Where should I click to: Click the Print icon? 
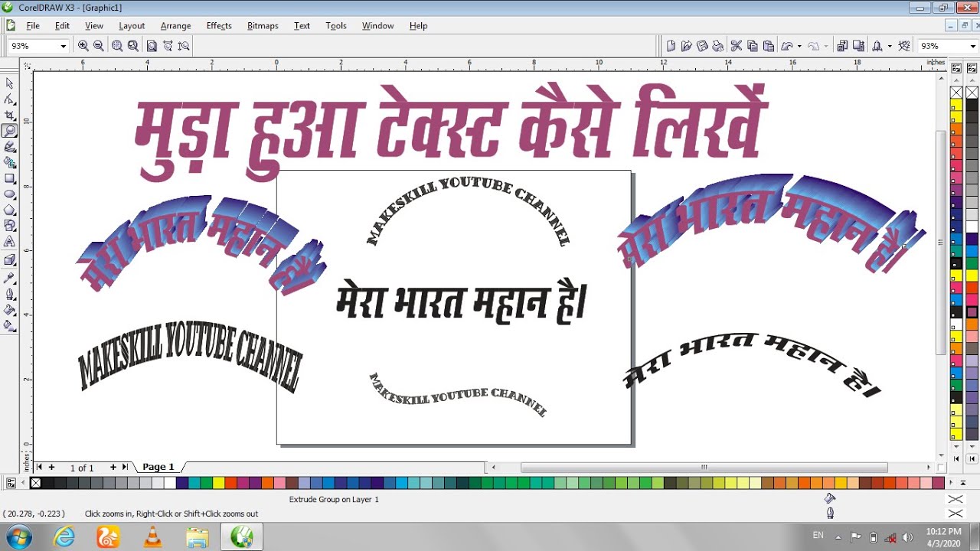pyautogui.click(x=718, y=46)
